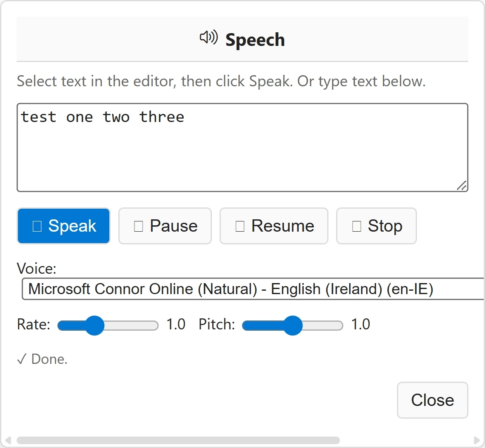
Task: Click the right scroll arrow at bottom
Action: pyautogui.click(x=476, y=440)
